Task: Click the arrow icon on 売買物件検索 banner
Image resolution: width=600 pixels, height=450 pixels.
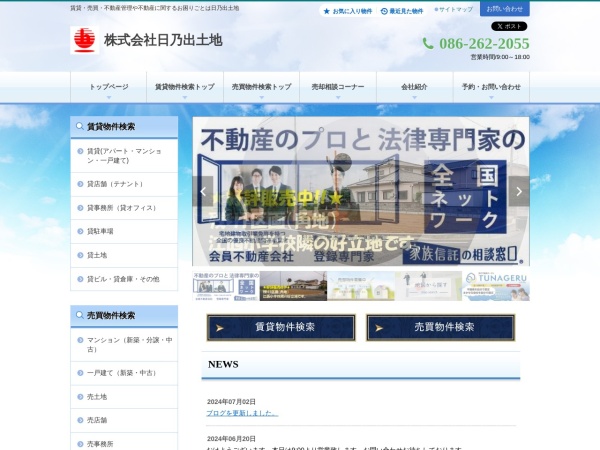Action: click(379, 328)
